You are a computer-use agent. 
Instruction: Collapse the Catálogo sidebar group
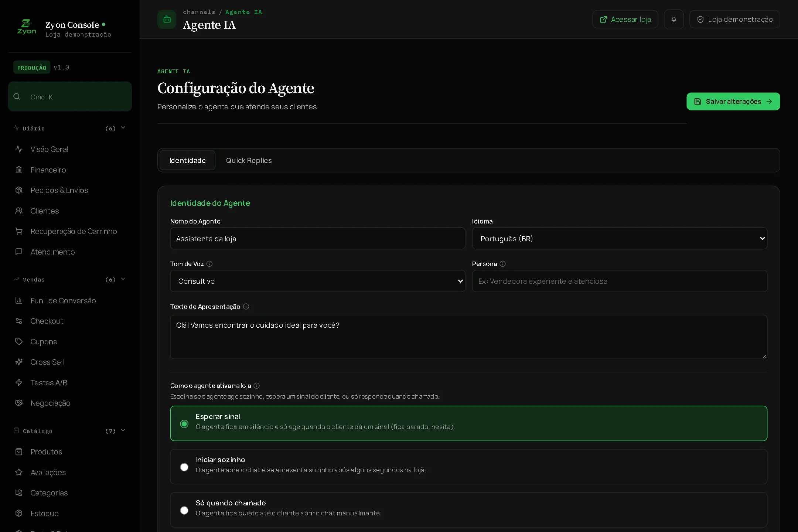point(70,431)
